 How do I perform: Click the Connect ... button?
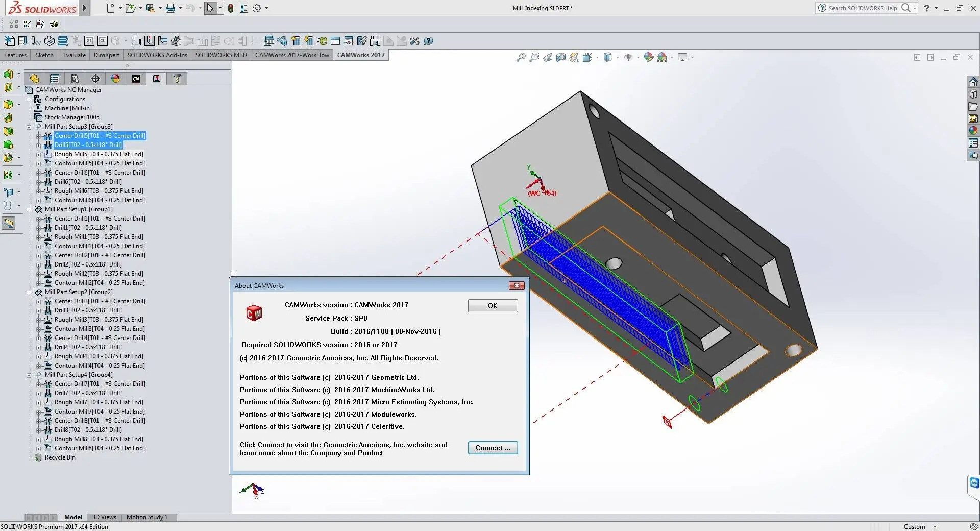[x=493, y=448]
